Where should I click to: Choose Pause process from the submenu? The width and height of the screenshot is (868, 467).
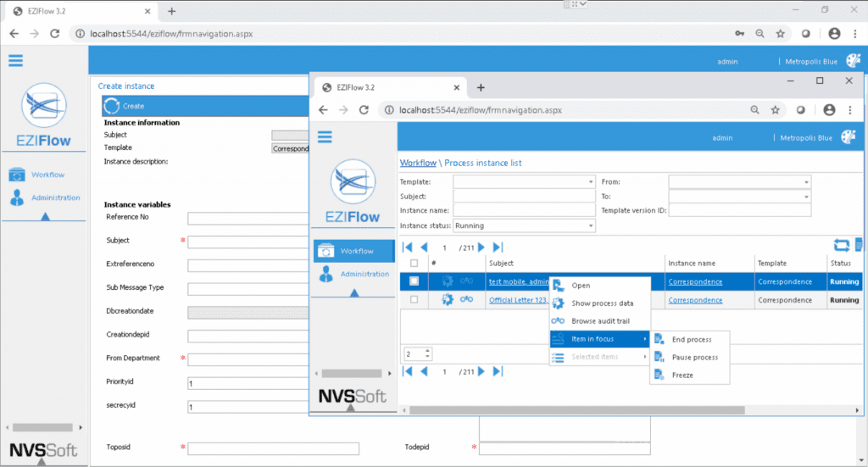click(694, 358)
